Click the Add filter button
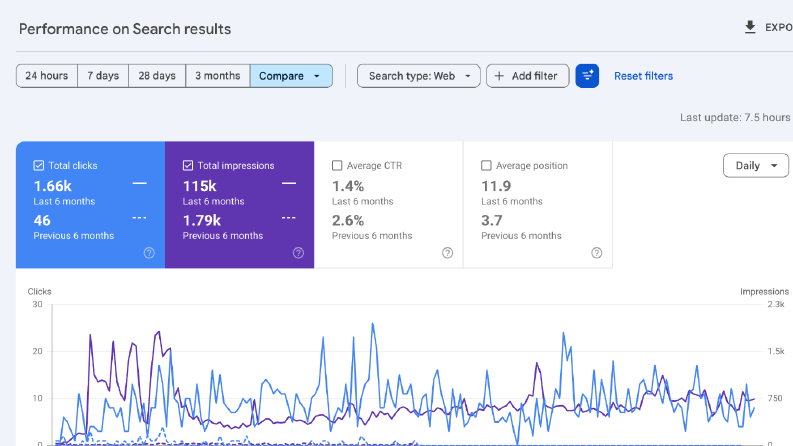Screen dimensions: 793x446 tap(527, 76)
